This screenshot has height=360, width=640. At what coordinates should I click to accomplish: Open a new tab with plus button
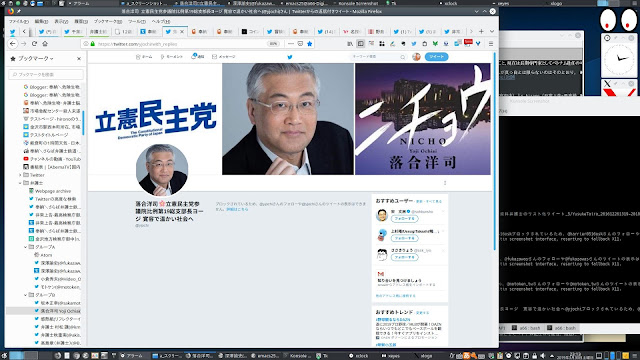pos(481,31)
